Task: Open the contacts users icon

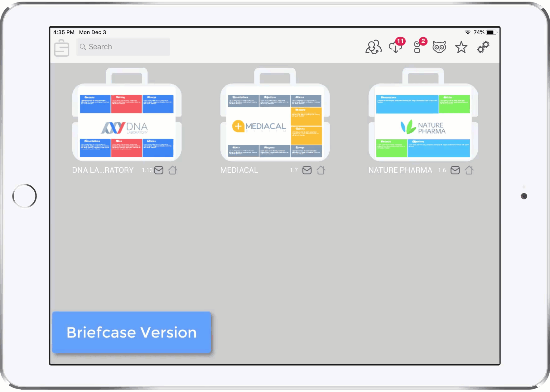Action: pyautogui.click(x=373, y=47)
